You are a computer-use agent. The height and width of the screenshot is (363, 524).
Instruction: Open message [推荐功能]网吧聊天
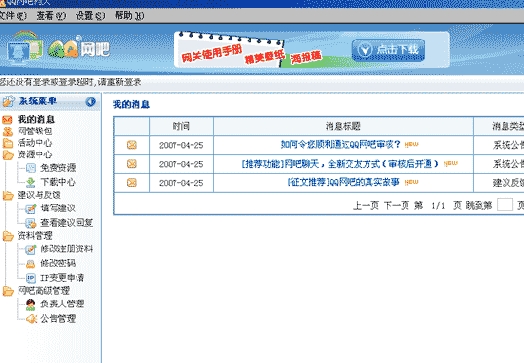[x=340, y=164]
